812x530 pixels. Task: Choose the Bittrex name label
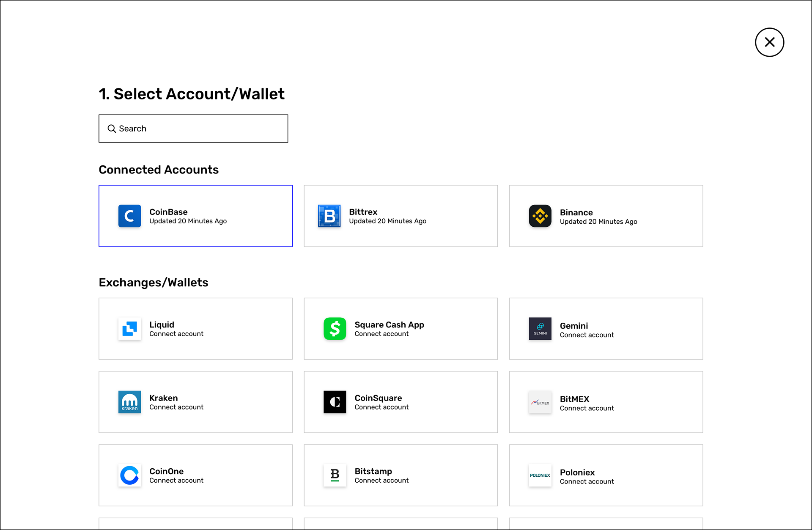[363, 212]
